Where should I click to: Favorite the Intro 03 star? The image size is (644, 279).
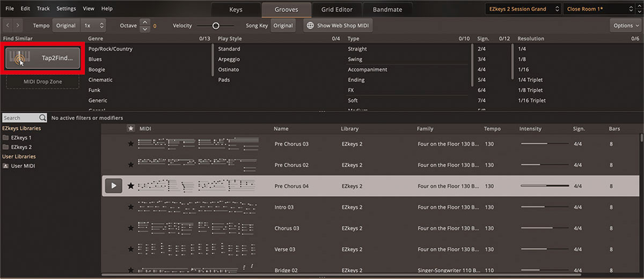[x=130, y=207]
